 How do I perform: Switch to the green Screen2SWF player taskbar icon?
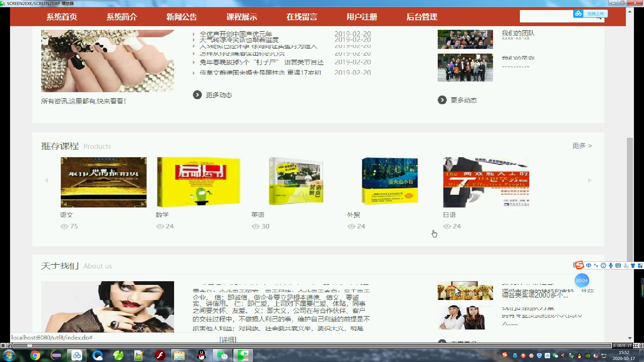243,355
